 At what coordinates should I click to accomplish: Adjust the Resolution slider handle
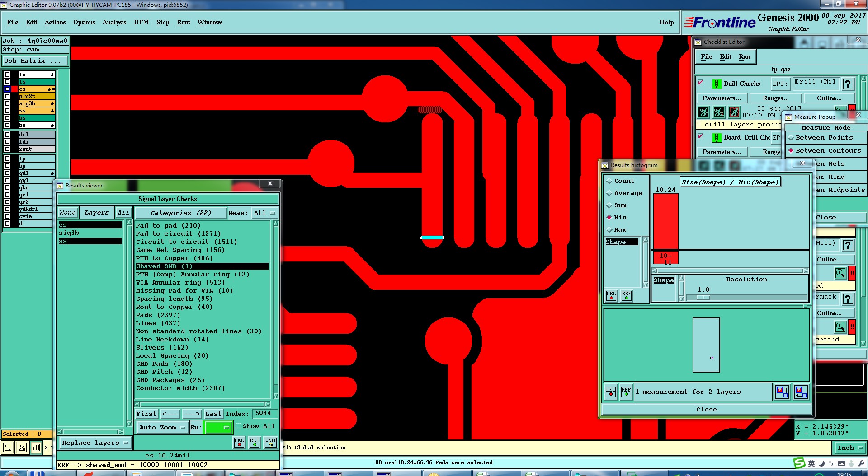[703, 297]
